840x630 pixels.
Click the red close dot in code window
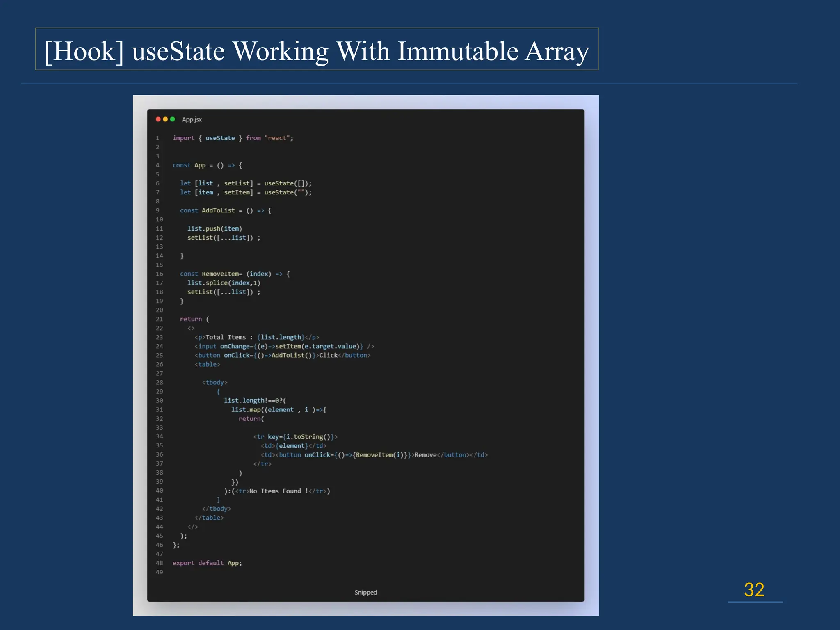pyautogui.click(x=158, y=119)
